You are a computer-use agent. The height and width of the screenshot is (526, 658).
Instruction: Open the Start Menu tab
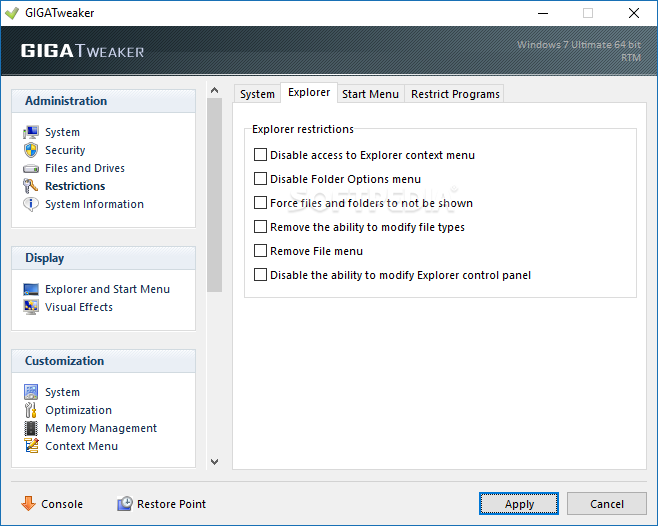pyautogui.click(x=370, y=94)
